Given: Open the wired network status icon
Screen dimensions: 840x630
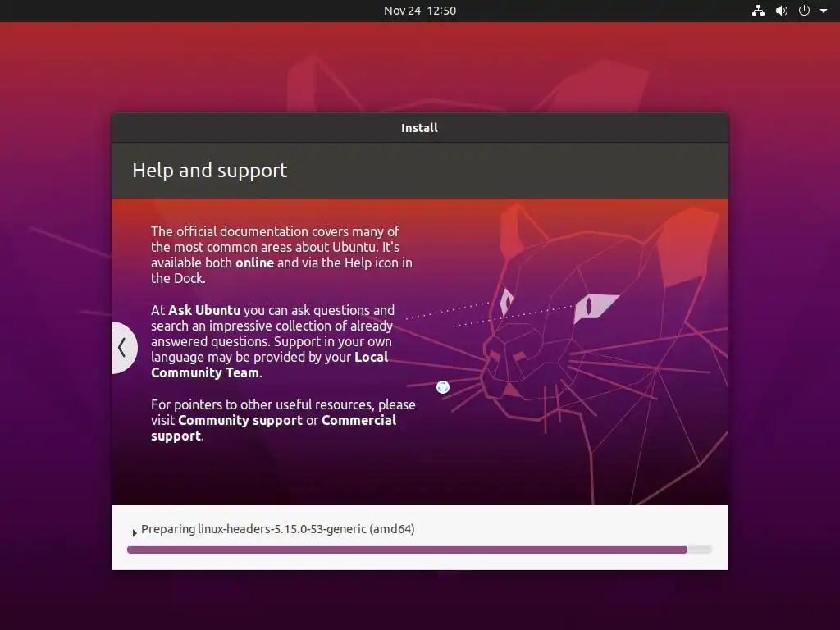Looking at the screenshot, I should point(758,11).
